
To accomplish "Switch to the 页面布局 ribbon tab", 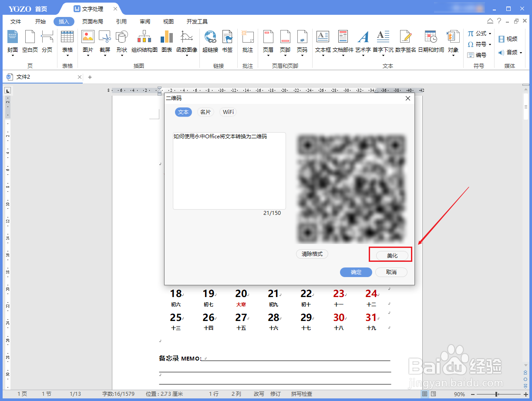I will point(93,22).
